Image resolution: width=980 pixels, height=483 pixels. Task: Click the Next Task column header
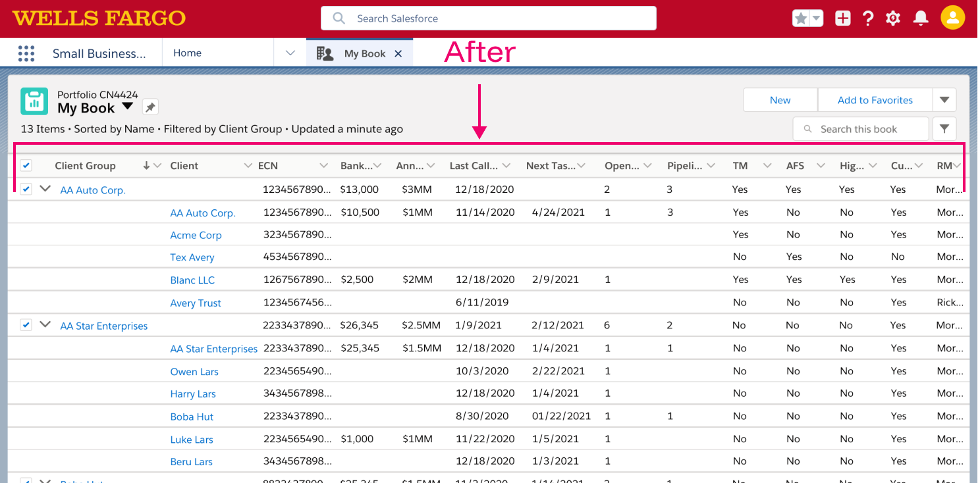(551, 166)
